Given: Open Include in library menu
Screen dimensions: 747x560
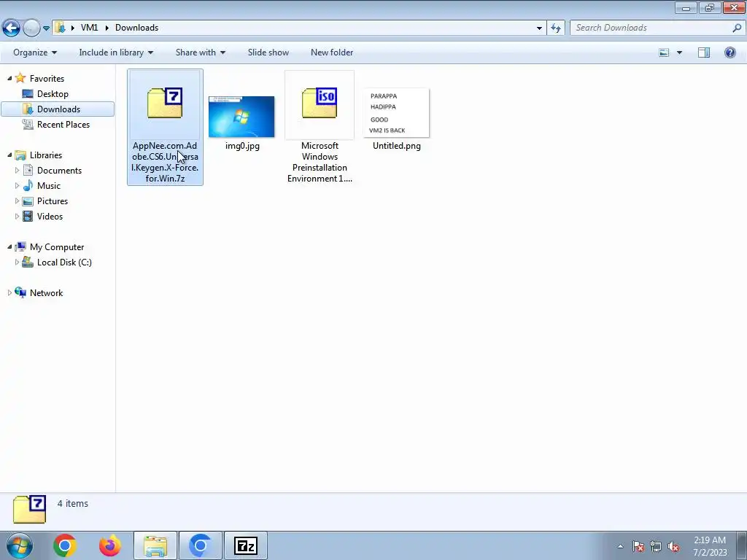Looking at the screenshot, I should point(116,52).
